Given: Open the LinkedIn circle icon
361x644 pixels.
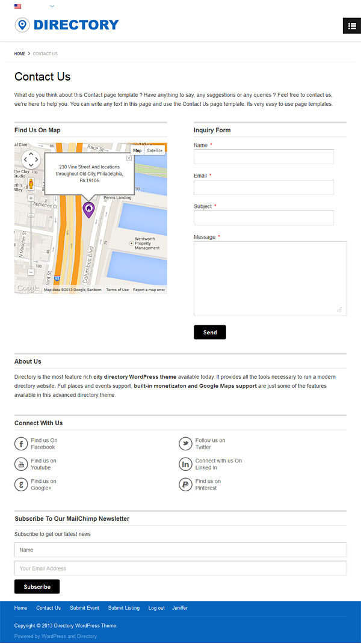Looking at the screenshot, I should (x=185, y=464).
